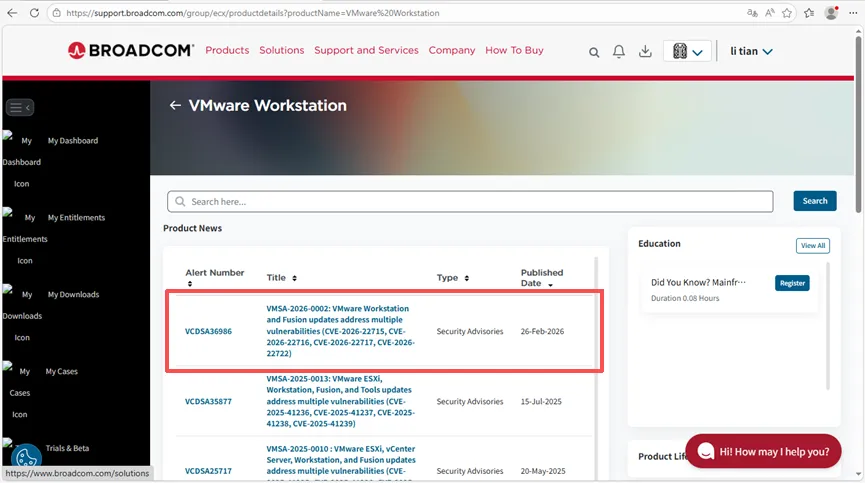Screen dimensions: 865x483
Task: Click the blue Search button
Action: click(815, 201)
